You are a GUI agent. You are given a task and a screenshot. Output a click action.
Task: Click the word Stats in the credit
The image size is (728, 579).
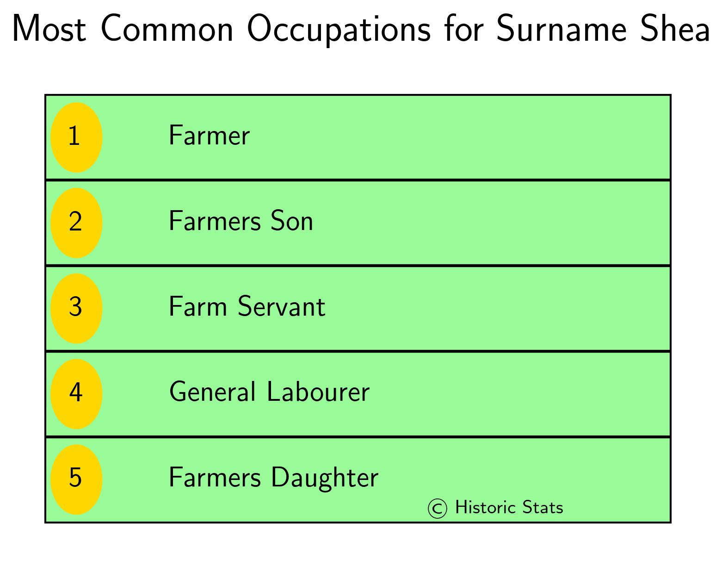tap(543, 508)
